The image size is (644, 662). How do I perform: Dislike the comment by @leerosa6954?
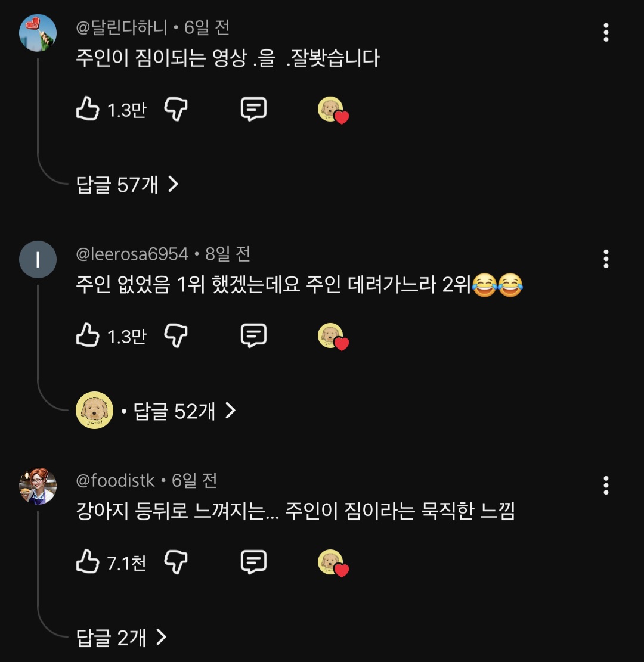click(x=176, y=336)
